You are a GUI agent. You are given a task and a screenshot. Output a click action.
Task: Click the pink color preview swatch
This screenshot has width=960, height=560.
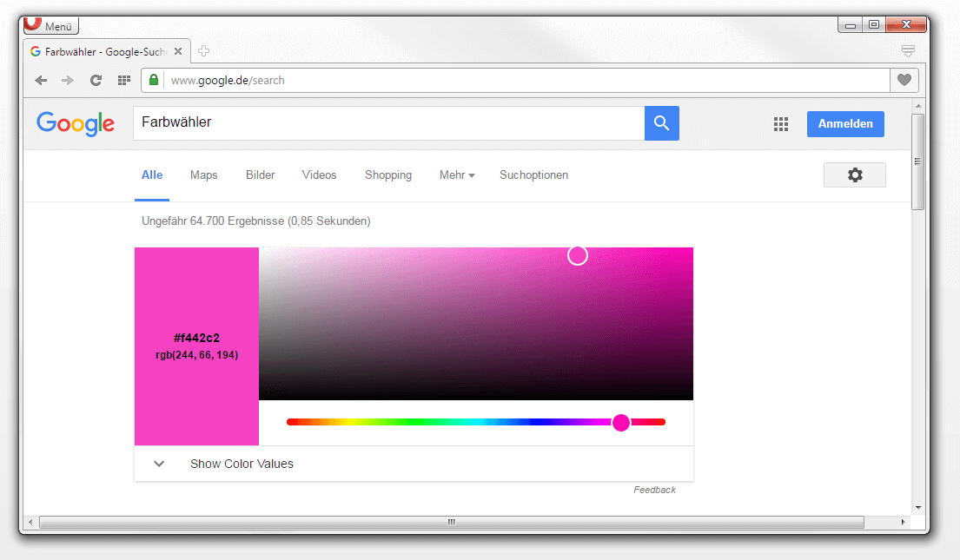pos(196,346)
